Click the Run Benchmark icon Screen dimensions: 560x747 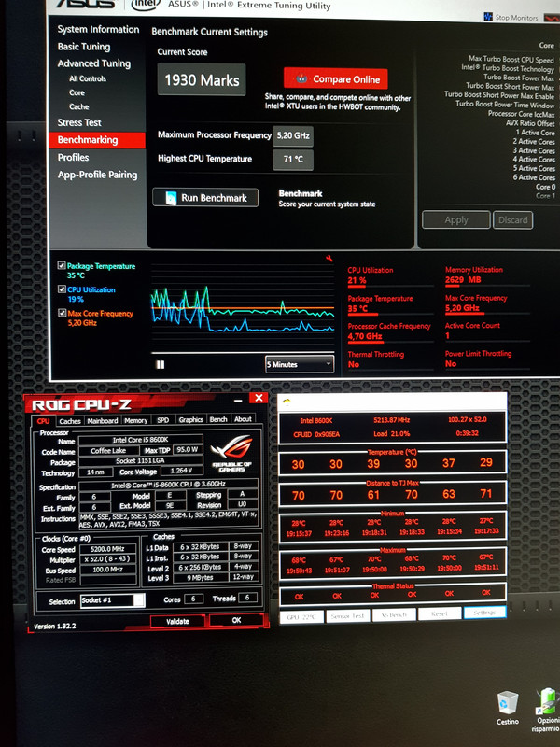[171, 198]
